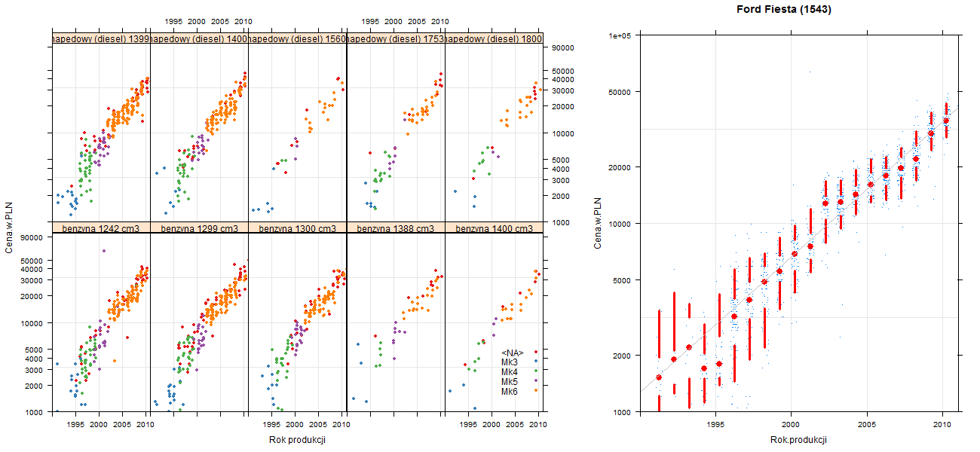Select the diesel 1560 panel header

[297, 38]
